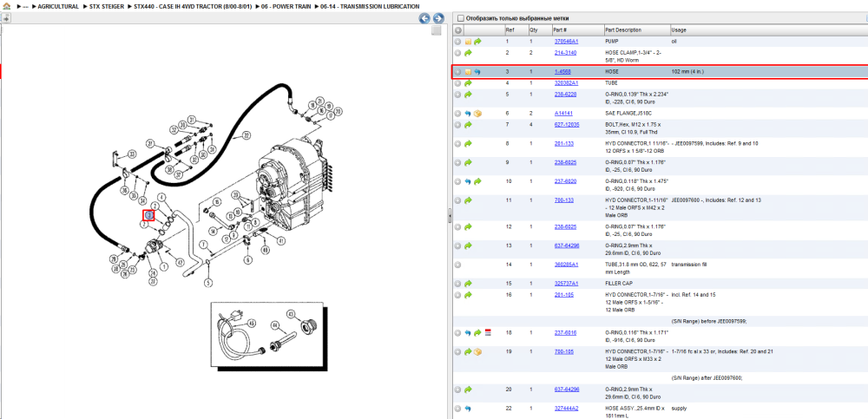Sort by Qty column header
This screenshot has height=419, width=868.
(x=539, y=29)
